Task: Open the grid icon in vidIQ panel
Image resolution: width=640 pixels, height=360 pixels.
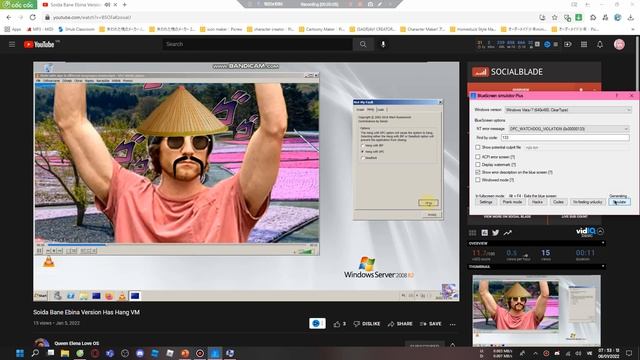Action: click(x=472, y=233)
